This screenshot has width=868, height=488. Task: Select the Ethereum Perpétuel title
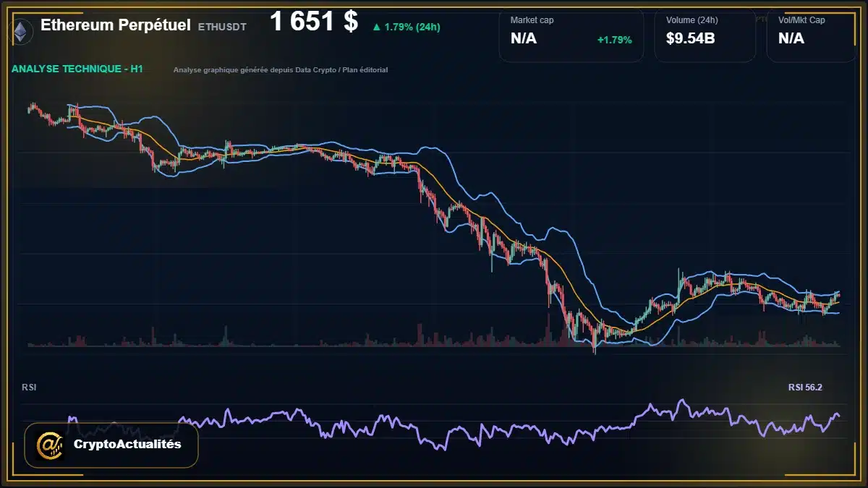(116, 25)
